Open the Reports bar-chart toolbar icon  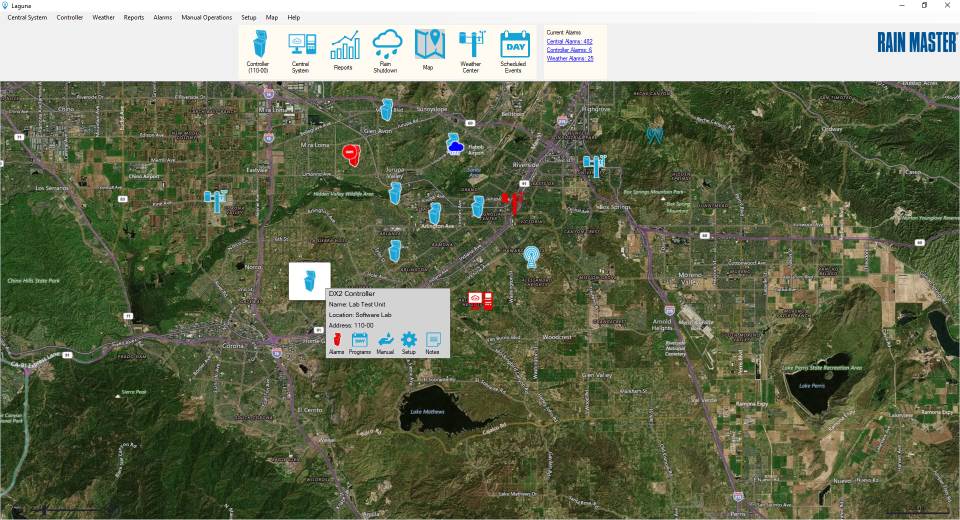[x=345, y=45]
